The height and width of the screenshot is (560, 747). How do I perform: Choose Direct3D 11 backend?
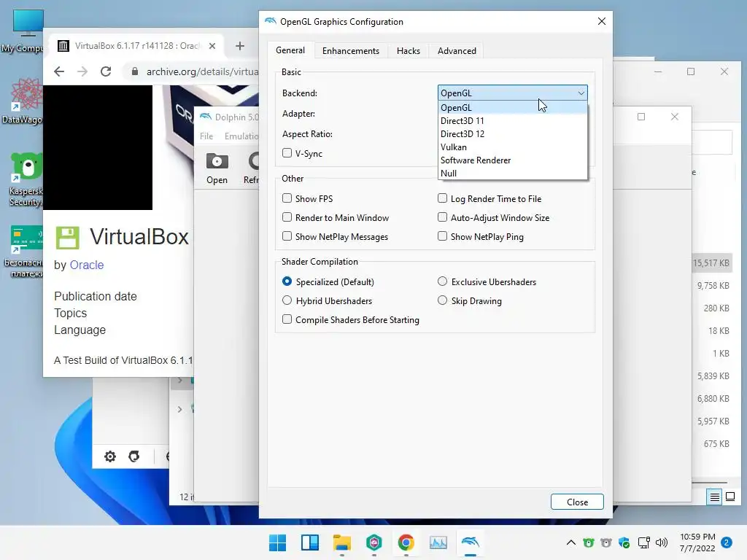click(513, 121)
